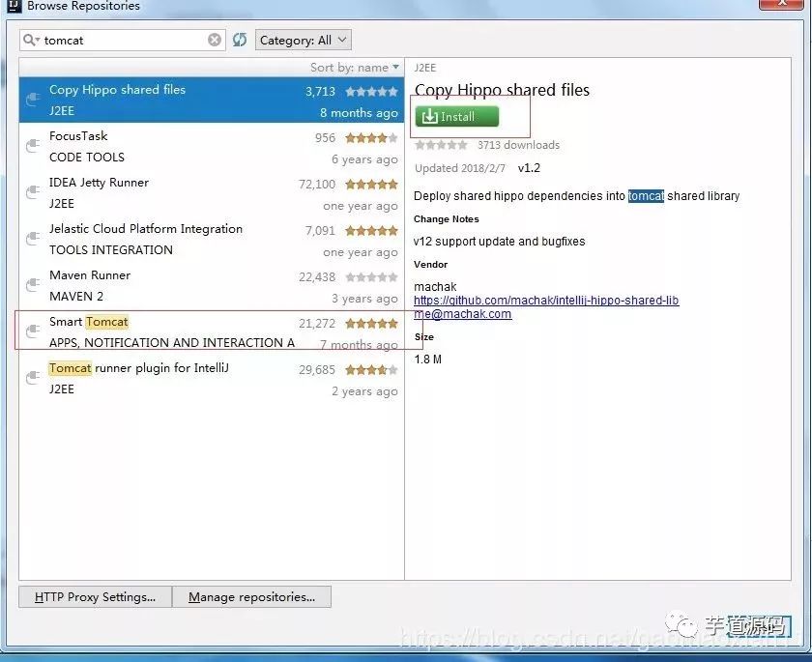Open HTTP Proxy Settings
The height and width of the screenshot is (662, 812).
click(x=96, y=597)
